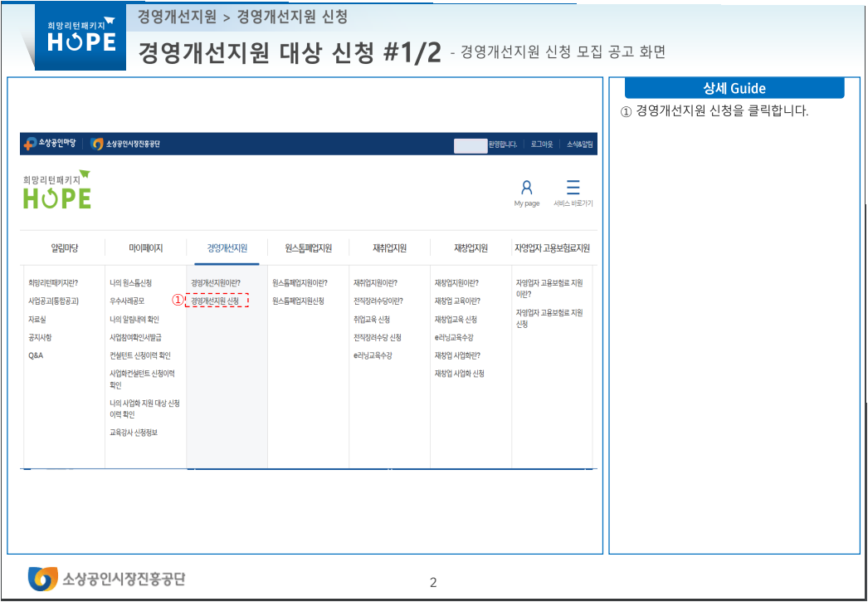Select the 경영개선지원 tab

pos(226,247)
